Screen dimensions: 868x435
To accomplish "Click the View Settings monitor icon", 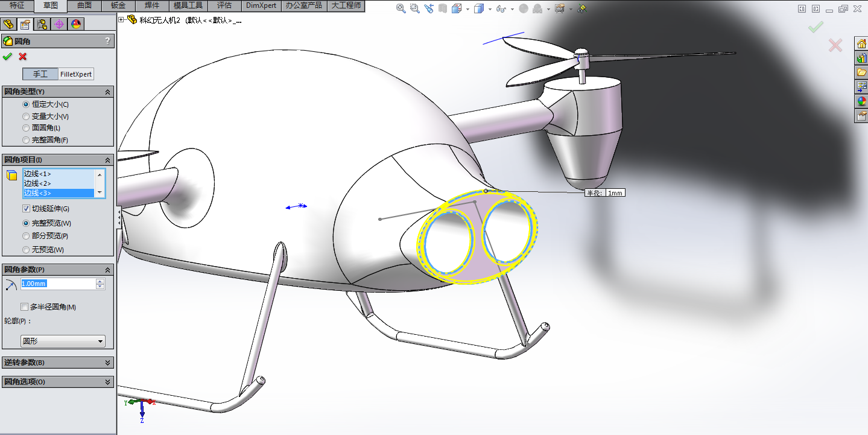I will coord(559,8).
